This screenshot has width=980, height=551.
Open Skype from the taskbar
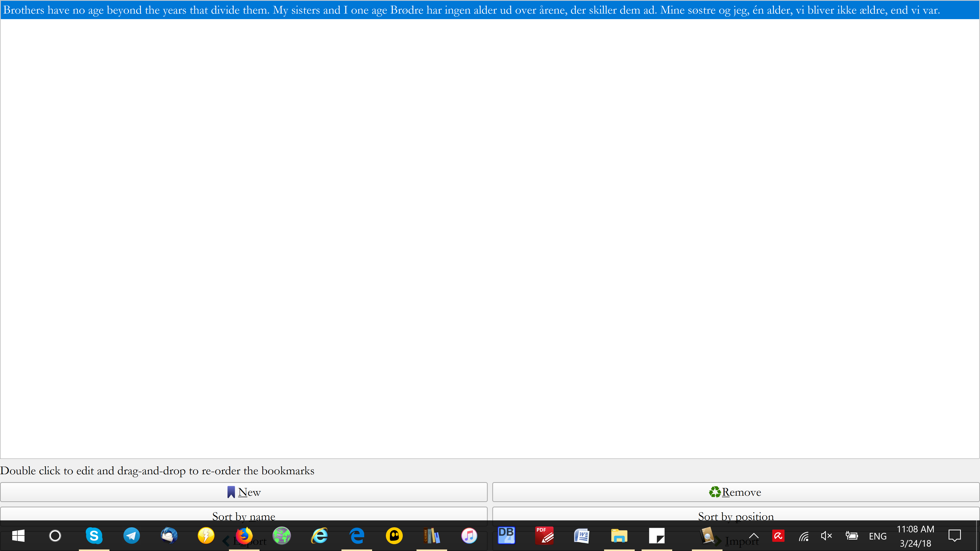point(94,536)
